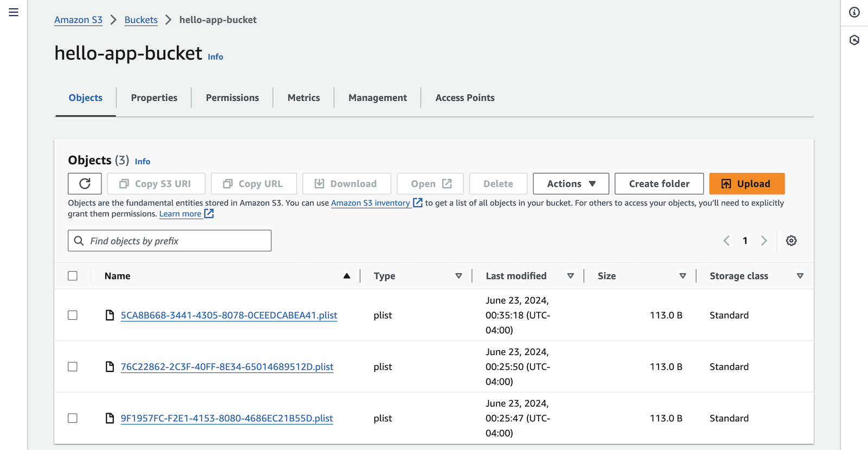
Task: Click the refresh objects icon button
Action: coord(85,184)
